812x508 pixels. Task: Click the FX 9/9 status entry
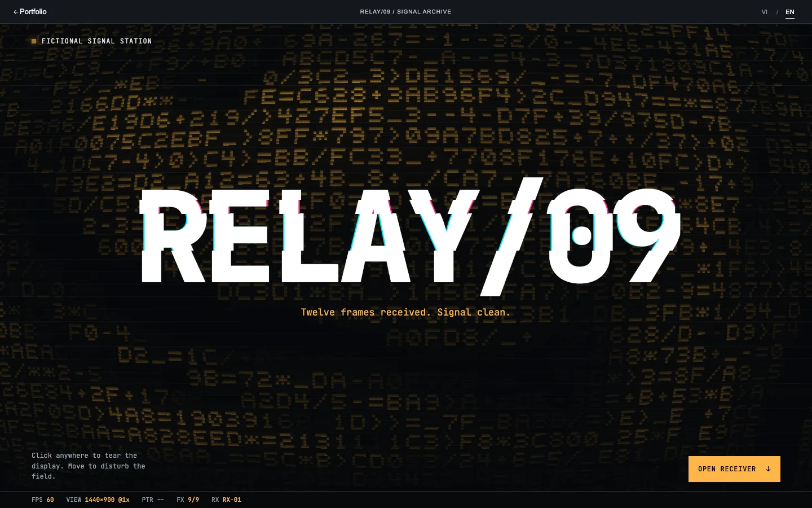[188, 500]
